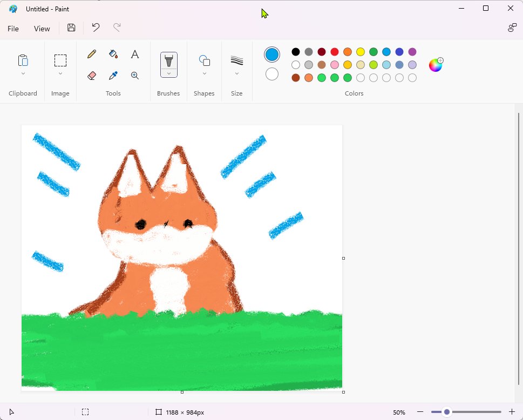Expand the Brushes dropdown arrow
Screen dimensions: 523x420
(x=169, y=73)
